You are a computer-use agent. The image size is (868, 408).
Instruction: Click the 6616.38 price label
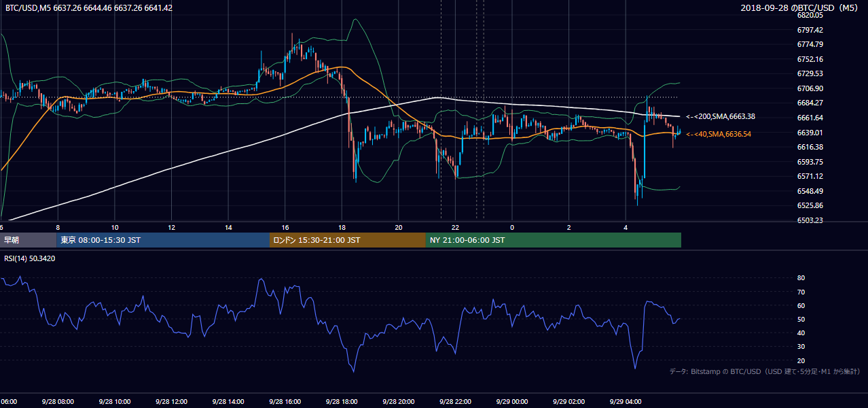coord(810,147)
